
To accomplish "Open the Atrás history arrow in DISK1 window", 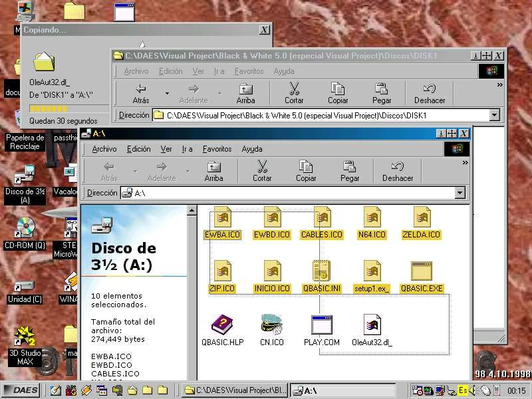I will tap(167, 93).
